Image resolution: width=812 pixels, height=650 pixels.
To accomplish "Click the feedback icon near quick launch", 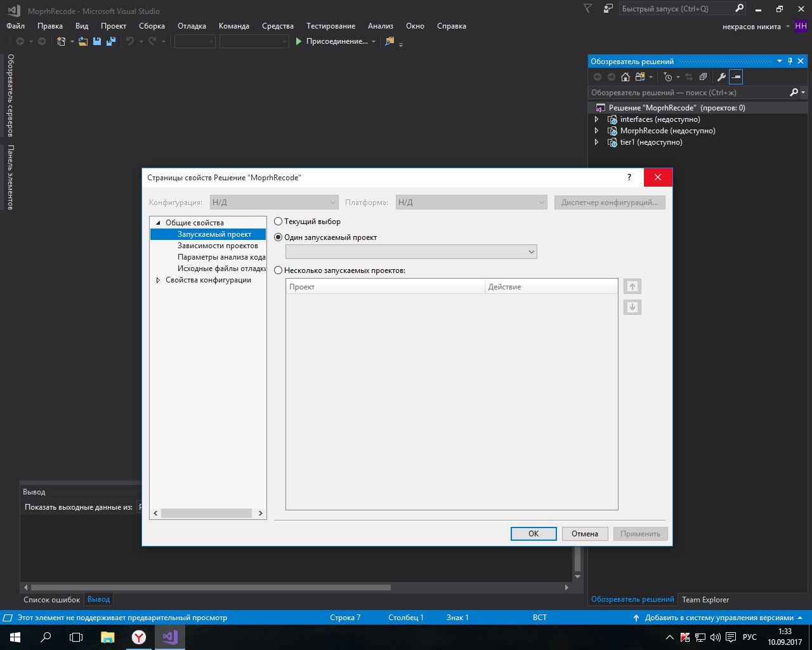I will tap(608, 9).
